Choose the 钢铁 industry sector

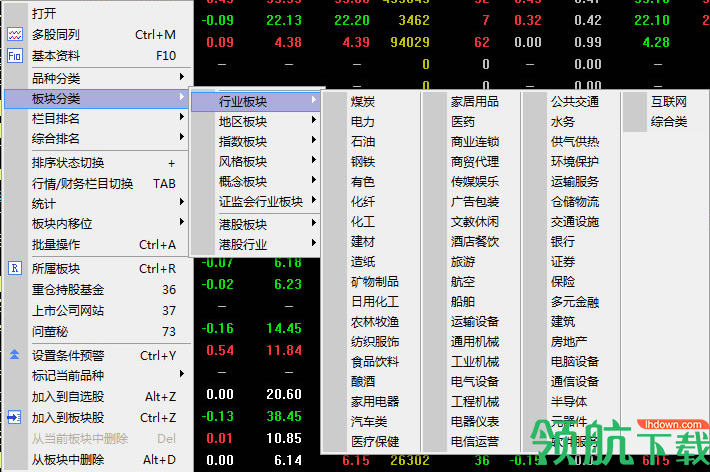[x=363, y=161]
